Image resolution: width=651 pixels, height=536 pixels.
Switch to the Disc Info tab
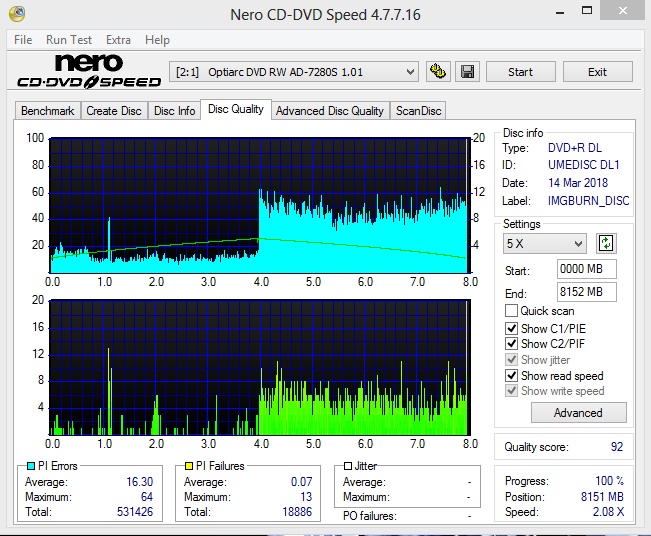coord(174,111)
